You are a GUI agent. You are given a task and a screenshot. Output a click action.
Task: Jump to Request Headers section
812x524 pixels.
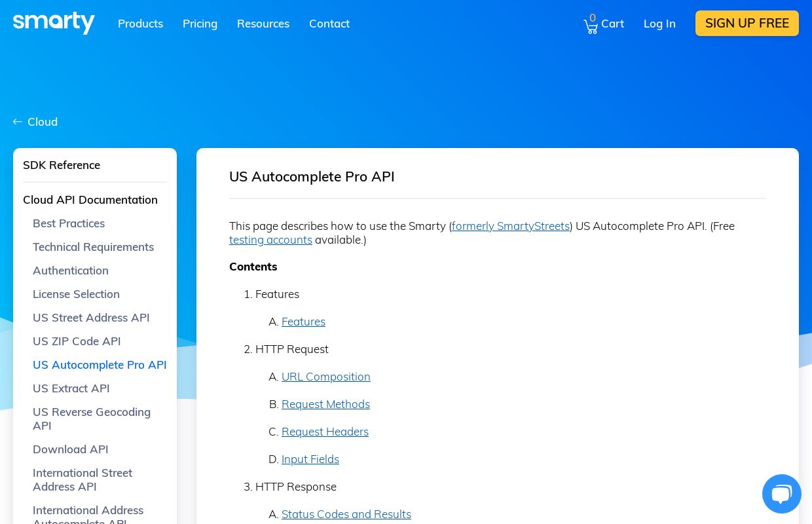[325, 432]
